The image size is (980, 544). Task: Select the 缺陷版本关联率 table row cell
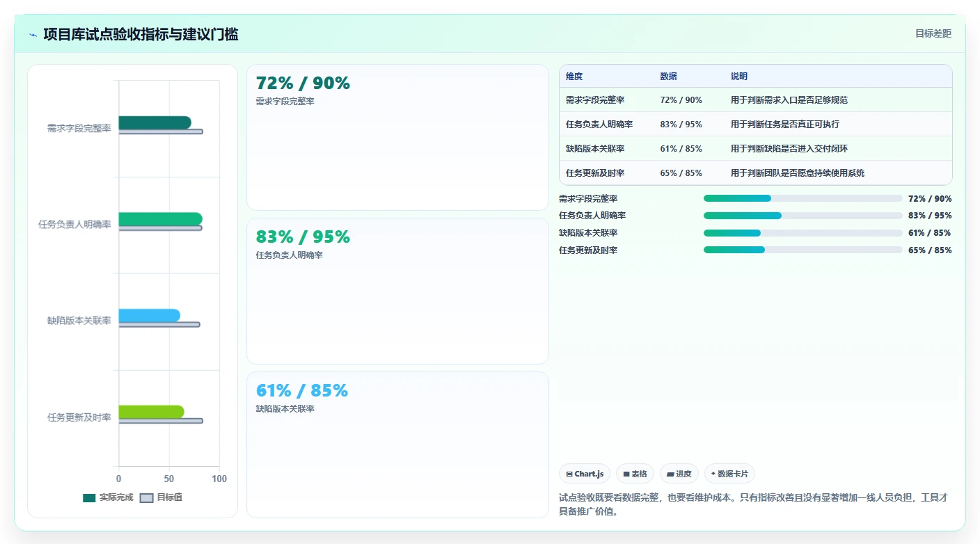pos(606,149)
